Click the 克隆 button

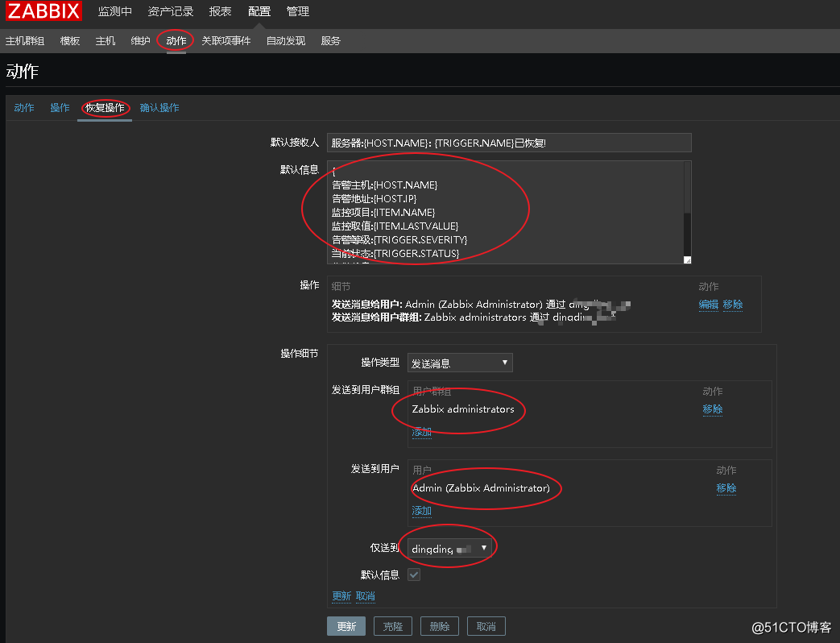[x=393, y=626]
